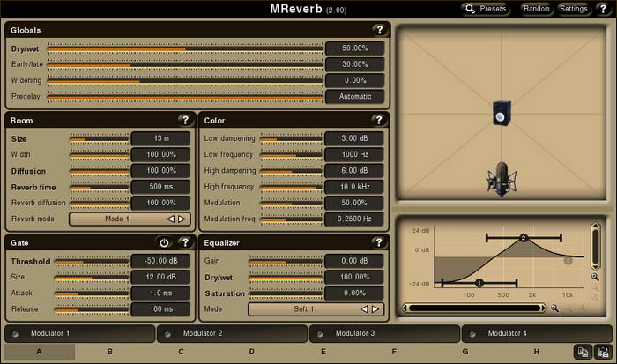The height and width of the screenshot is (364, 617).
Task: Enable Modulator 4 with its LED toggle
Action: click(472, 334)
